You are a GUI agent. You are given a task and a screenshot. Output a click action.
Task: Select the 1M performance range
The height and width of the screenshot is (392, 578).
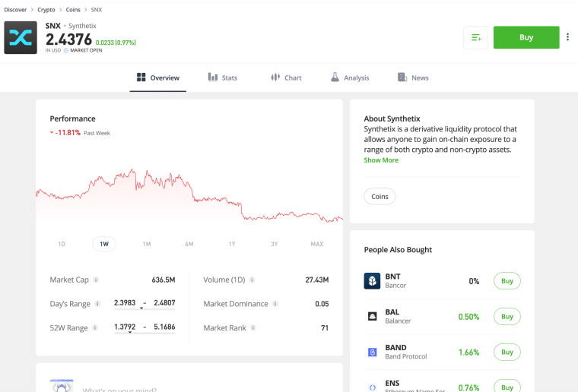point(147,244)
